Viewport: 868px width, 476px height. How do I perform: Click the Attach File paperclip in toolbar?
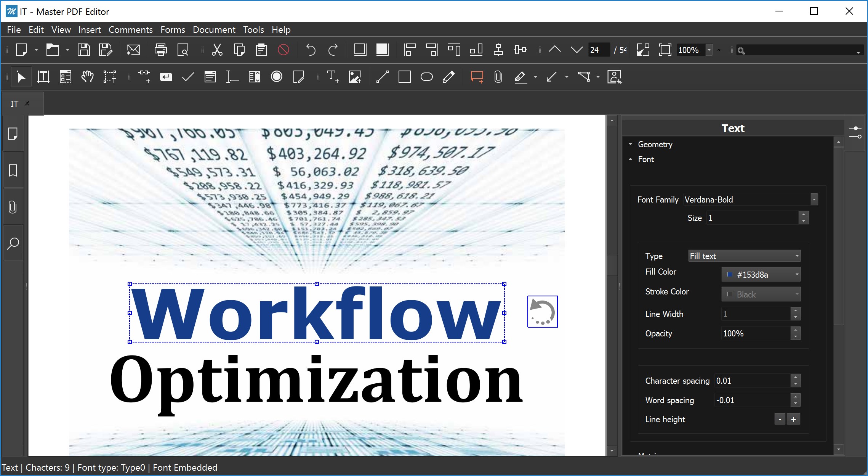click(x=498, y=77)
